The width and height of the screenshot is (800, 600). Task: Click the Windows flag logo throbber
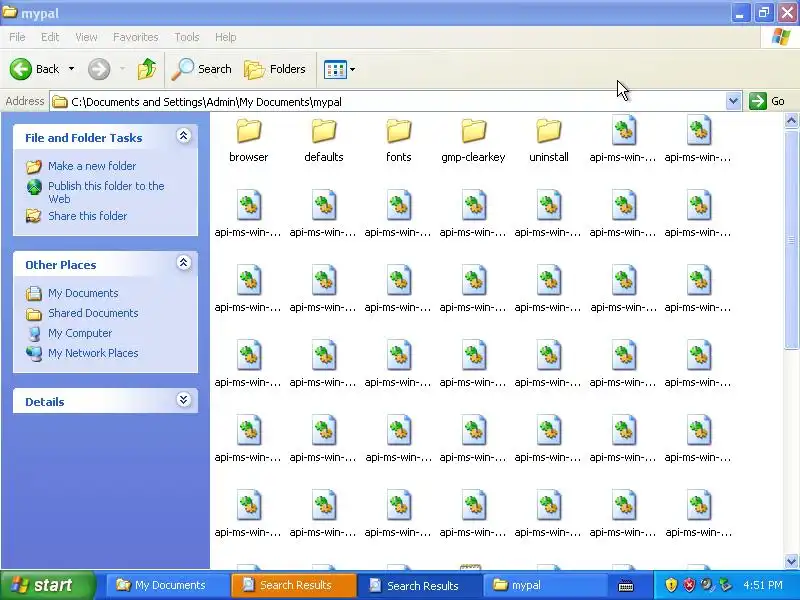tap(781, 37)
